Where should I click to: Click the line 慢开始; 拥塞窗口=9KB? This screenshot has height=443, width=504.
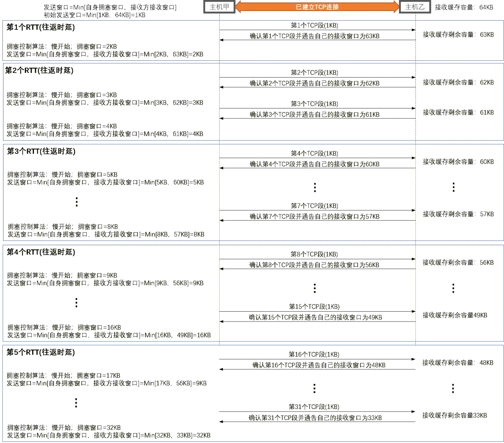tap(62, 276)
